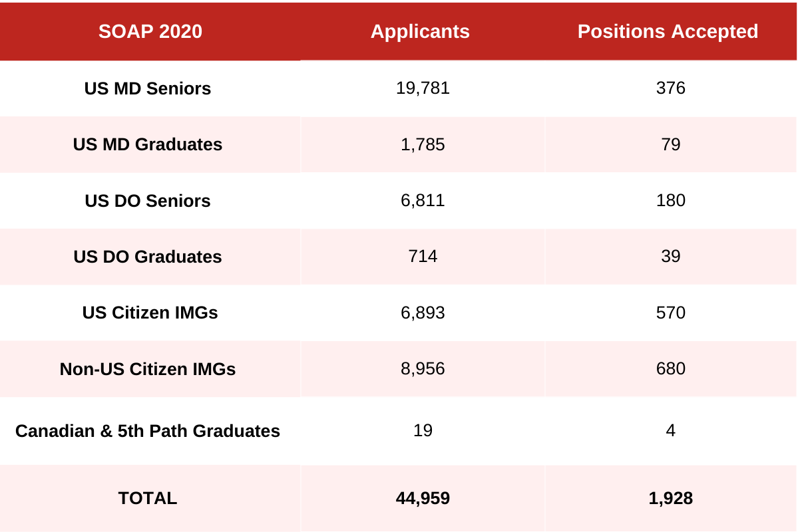Click the 570 positions accepted value
This screenshot has width=798, height=532.
pos(670,313)
